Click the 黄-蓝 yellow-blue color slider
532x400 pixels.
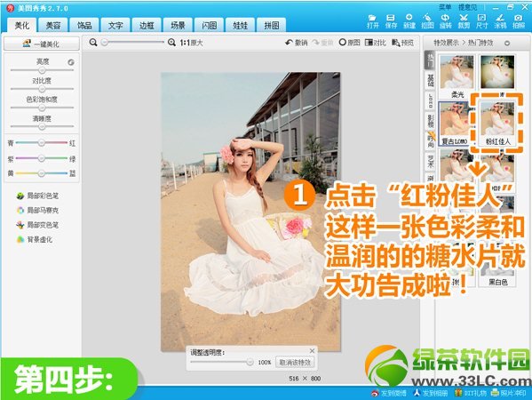click(42, 173)
